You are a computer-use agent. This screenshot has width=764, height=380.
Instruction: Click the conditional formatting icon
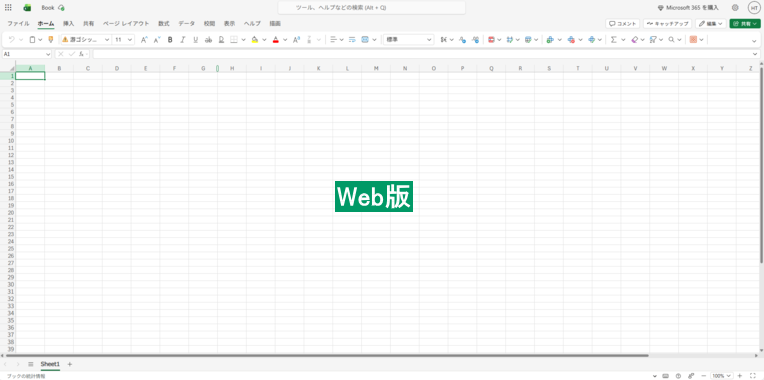(491, 40)
